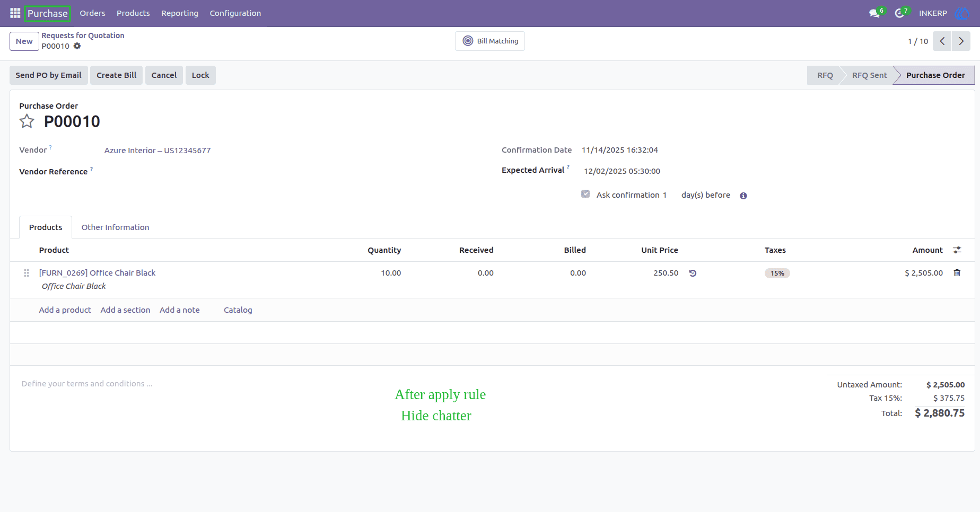Open the Reporting menu
980x512 pixels.
click(180, 13)
